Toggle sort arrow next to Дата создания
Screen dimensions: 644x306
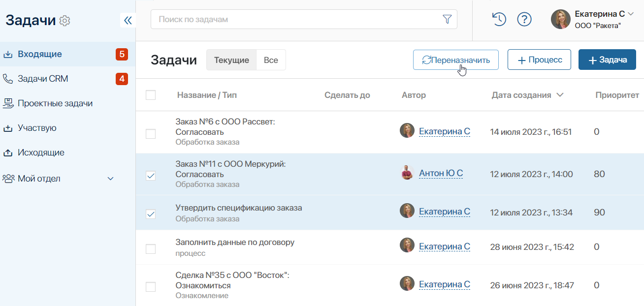560,95
